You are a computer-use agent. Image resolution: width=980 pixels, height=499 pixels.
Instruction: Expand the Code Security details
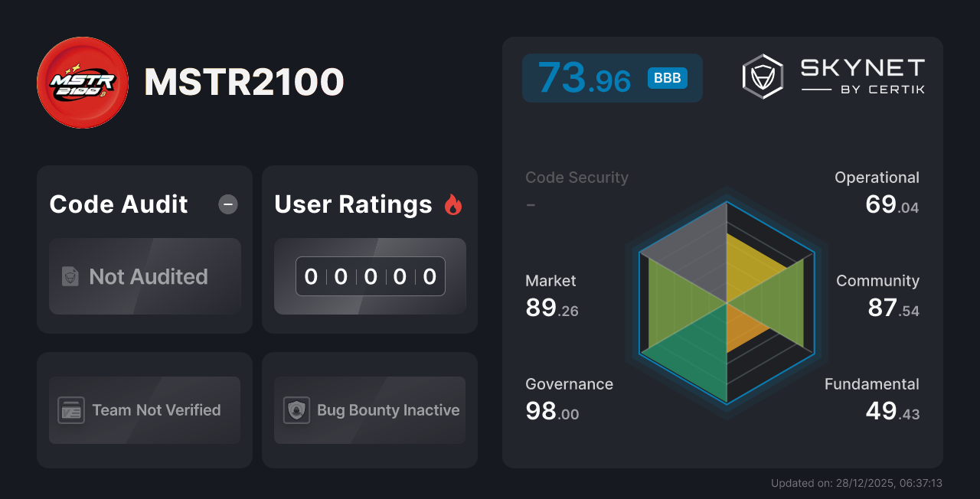coord(577,177)
